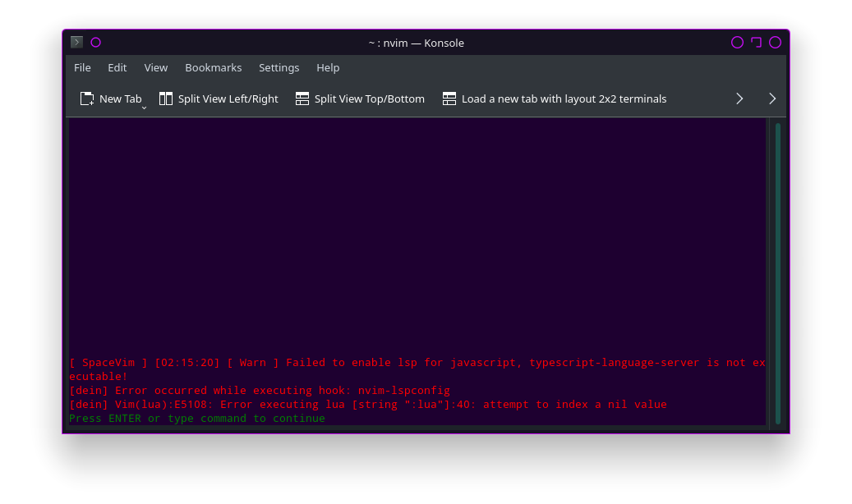Open the New Tab dropdown arrow
Image resolution: width=852 pixels, height=504 pixels.
click(144, 108)
